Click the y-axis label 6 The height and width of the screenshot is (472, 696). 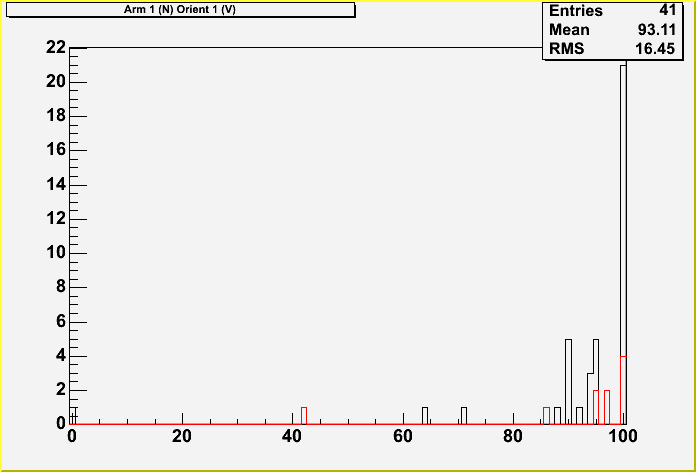(x=61, y=322)
